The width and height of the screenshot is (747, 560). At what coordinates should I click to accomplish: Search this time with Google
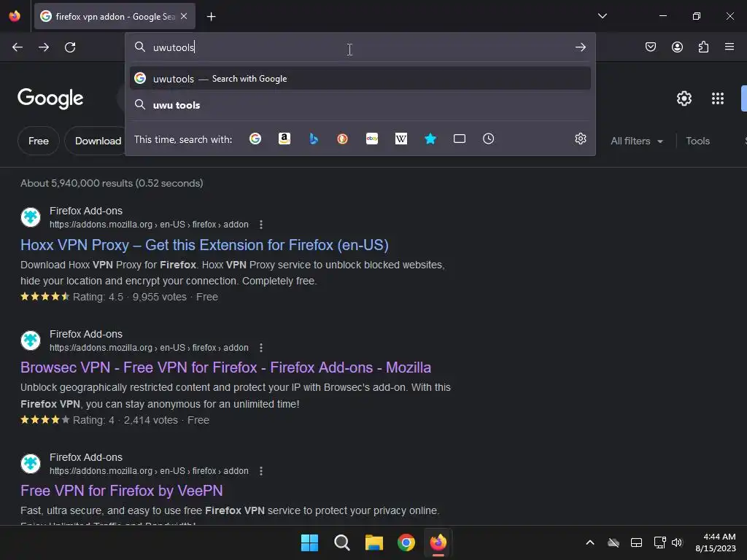tap(255, 139)
